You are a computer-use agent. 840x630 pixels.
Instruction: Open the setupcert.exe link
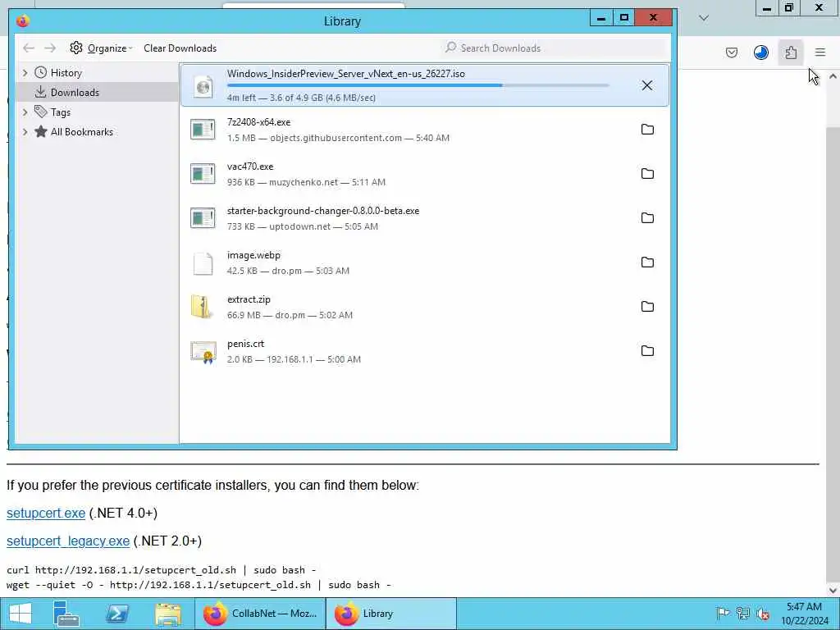pyautogui.click(x=46, y=513)
